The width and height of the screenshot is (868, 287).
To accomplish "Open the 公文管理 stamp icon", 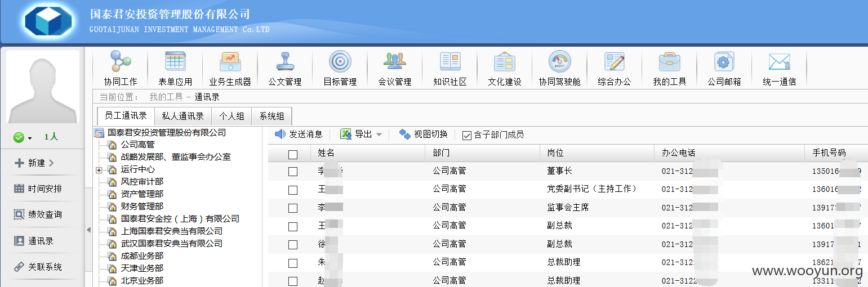I will [x=285, y=61].
